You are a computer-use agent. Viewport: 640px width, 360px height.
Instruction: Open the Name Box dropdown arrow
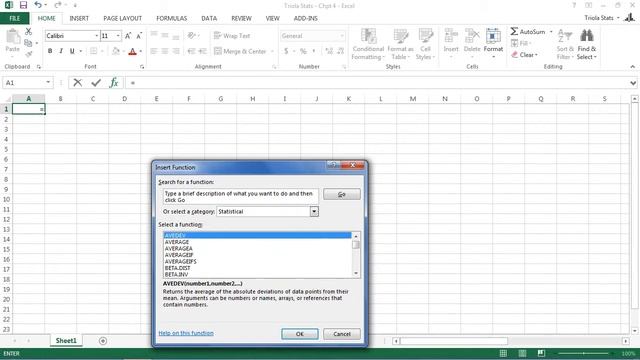[x=48, y=82]
